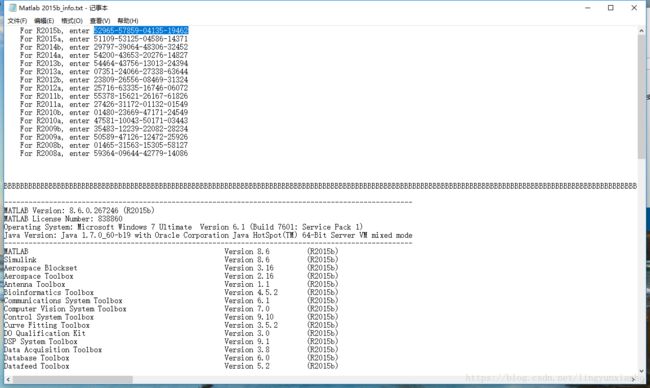The height and width of the screenshot is (388, 650).
Task: Click the 'Bioinformatics Toolbox' row
Action: [171, 293]
